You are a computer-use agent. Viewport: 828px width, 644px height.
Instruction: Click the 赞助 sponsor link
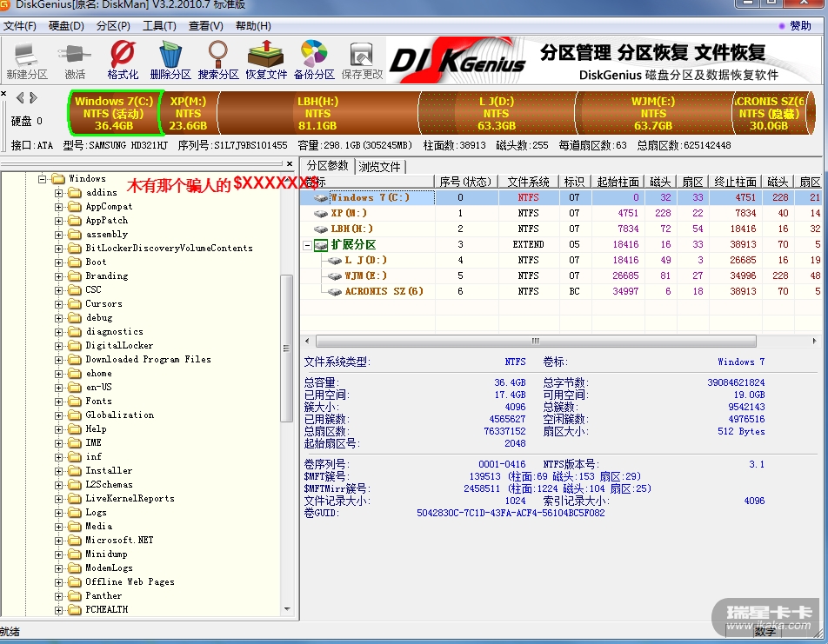(800, 26)
